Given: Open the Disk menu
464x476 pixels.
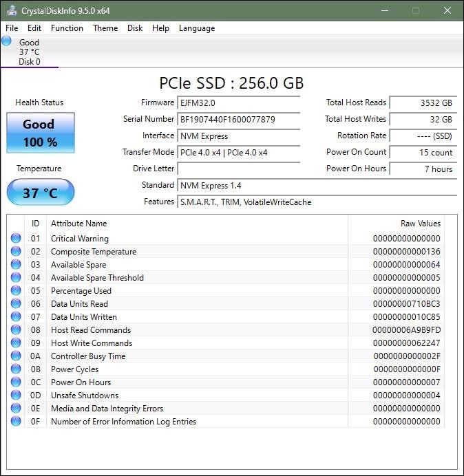Looking at the screenshot, I should coord(135,28).
